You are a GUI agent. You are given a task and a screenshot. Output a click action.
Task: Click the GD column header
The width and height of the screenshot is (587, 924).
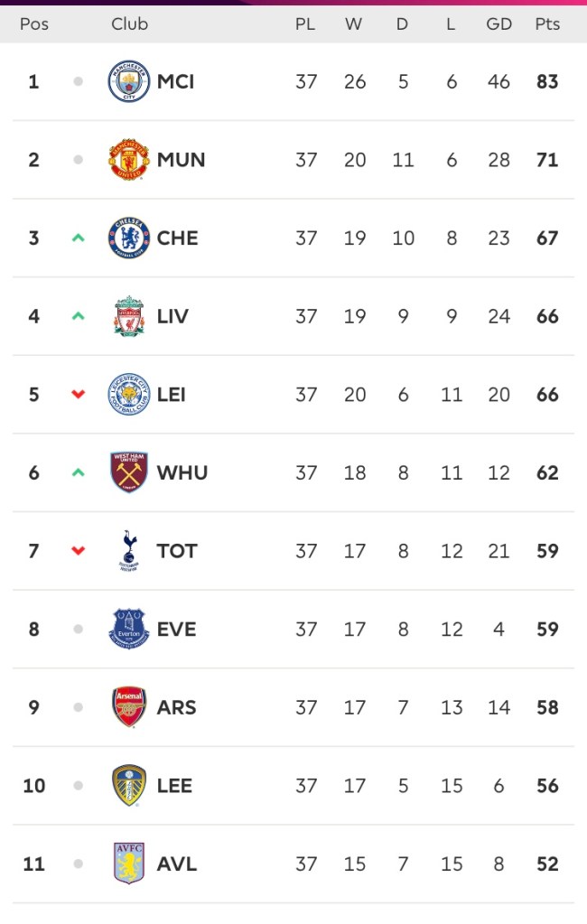tap(498, 24)
